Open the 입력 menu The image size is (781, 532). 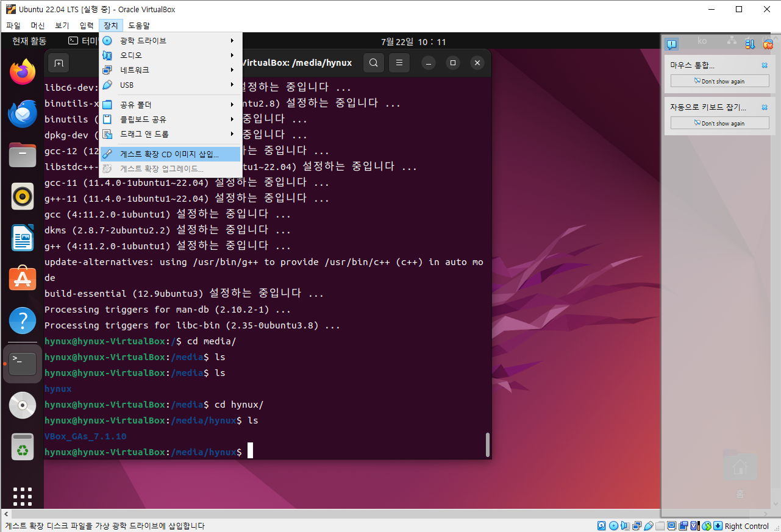tap(87, 26)
